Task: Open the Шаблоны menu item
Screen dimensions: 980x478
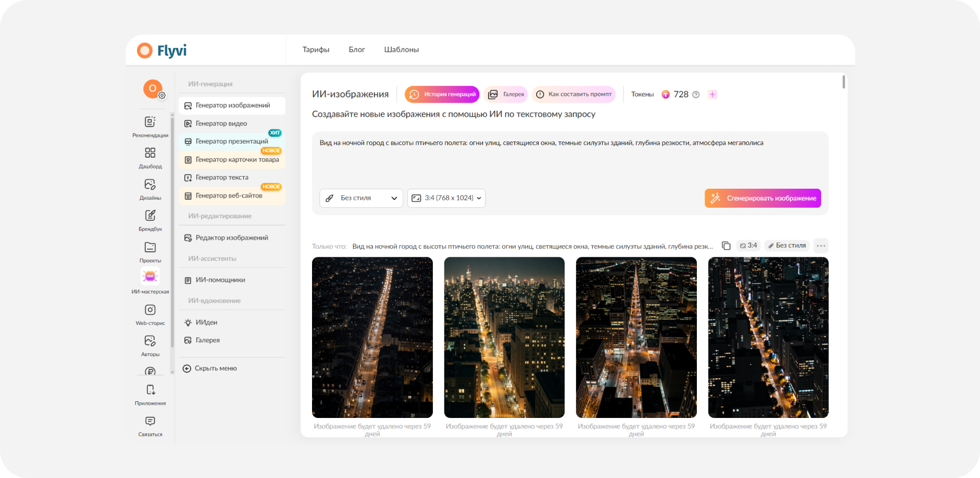Action: tap(402, 50)
